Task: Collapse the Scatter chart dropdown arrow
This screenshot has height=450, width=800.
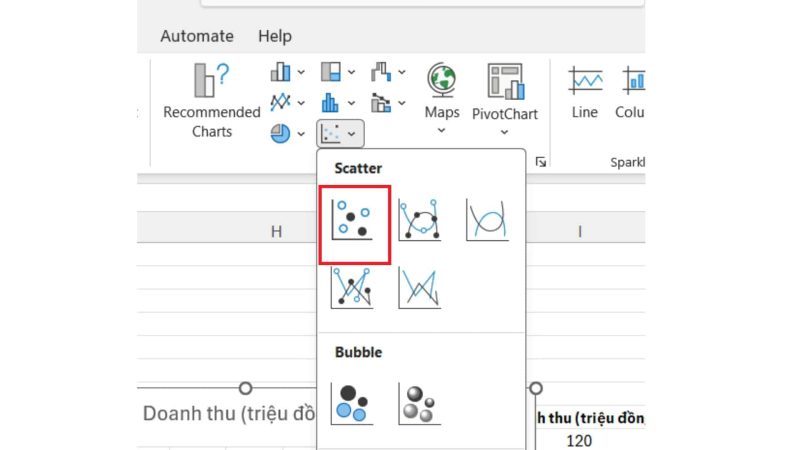Action: [352, 134]
